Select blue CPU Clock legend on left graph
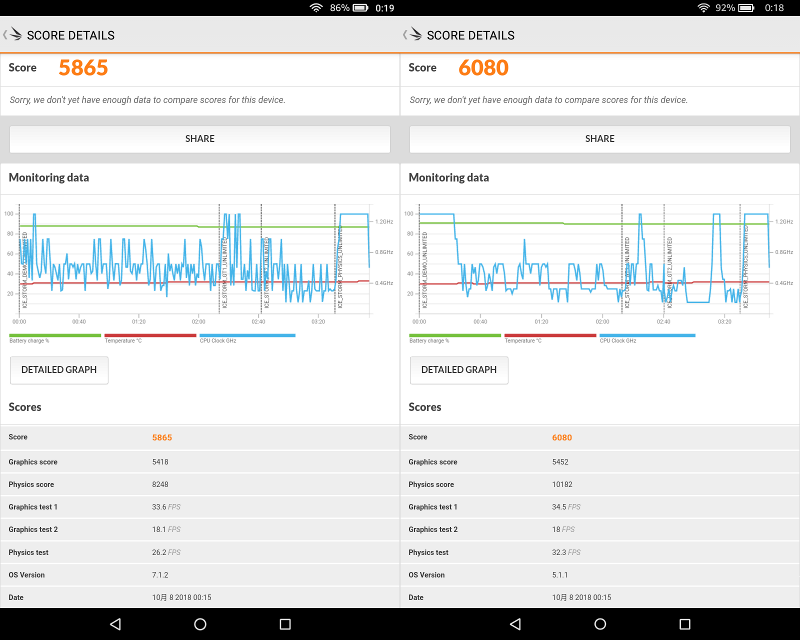 coord(247,338)
